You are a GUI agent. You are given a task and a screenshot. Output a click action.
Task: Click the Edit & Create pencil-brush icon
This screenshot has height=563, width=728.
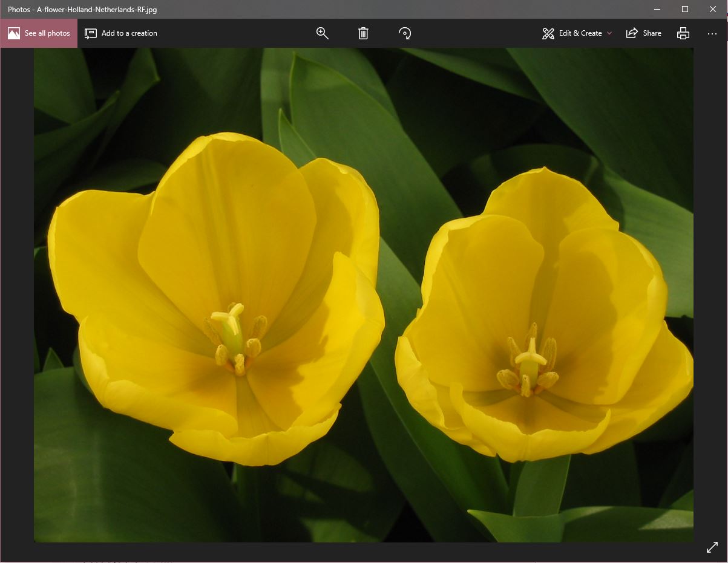pyautogui.click(x=548, y=33)
